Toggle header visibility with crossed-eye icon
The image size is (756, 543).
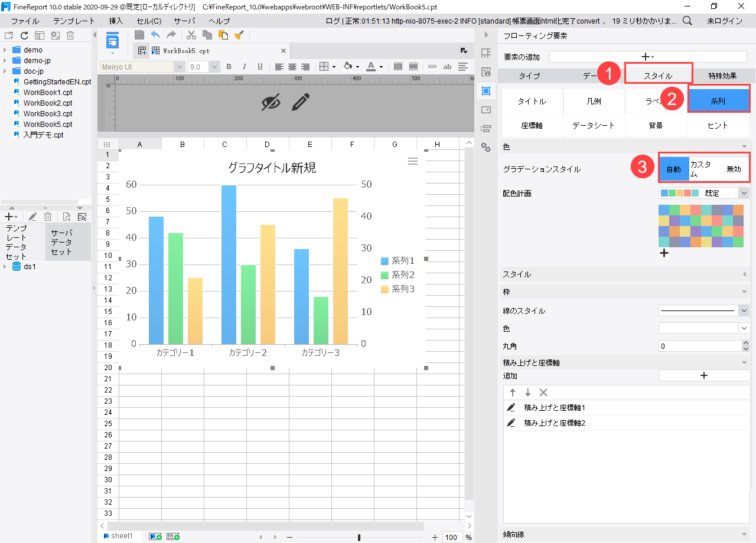pos(271,103)
